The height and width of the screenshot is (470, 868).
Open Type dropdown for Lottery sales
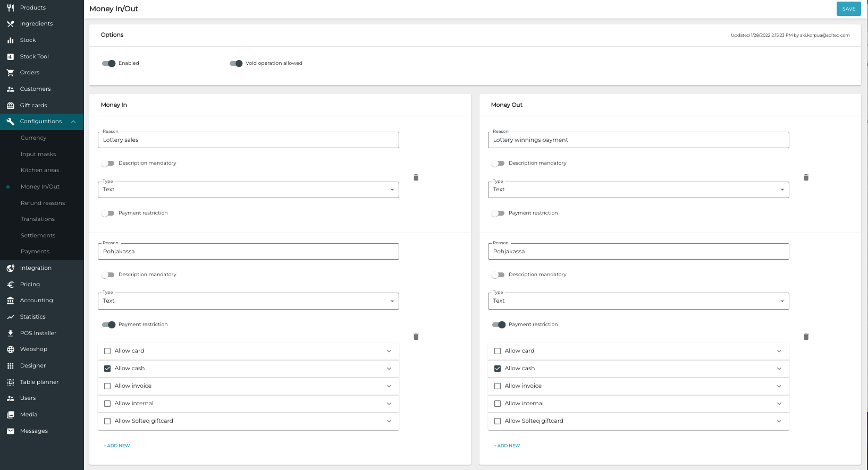pyautogui.click(x=248, y=190)
